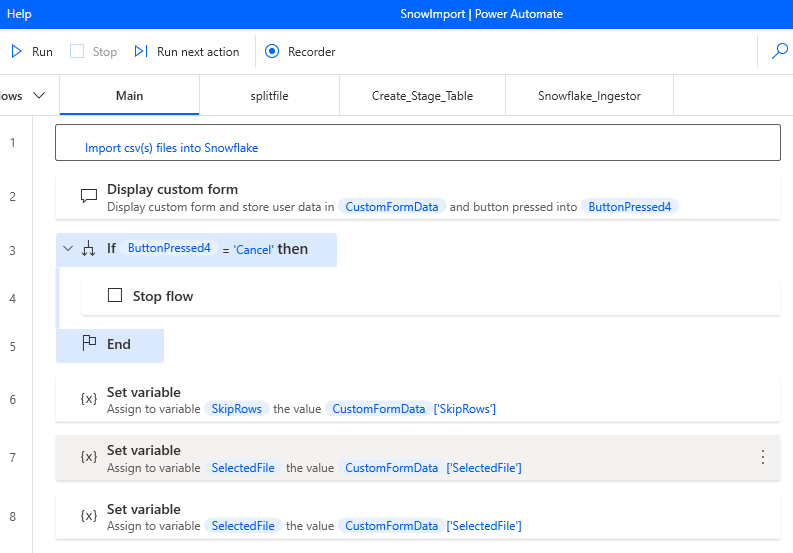793x553 pixels.
Task: Open search with the magnifier icon
Action: point(779,51)
